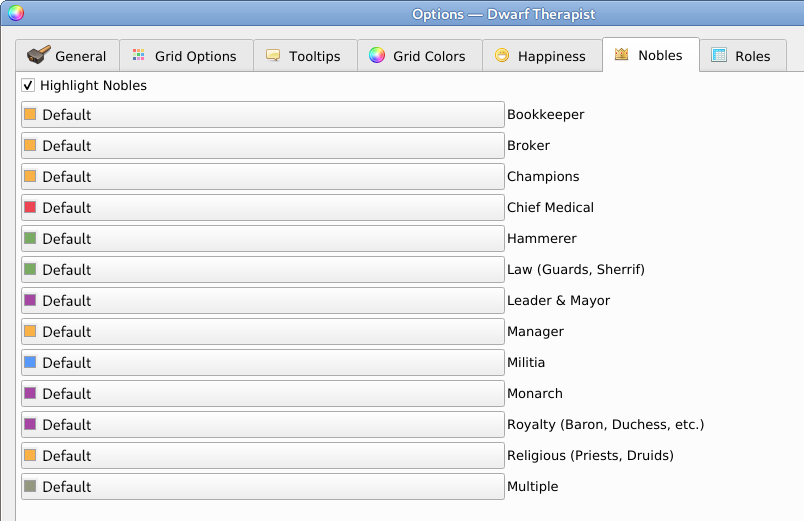Change the Manager noble color button
This screenshot has width=804, height=521.
262,332
